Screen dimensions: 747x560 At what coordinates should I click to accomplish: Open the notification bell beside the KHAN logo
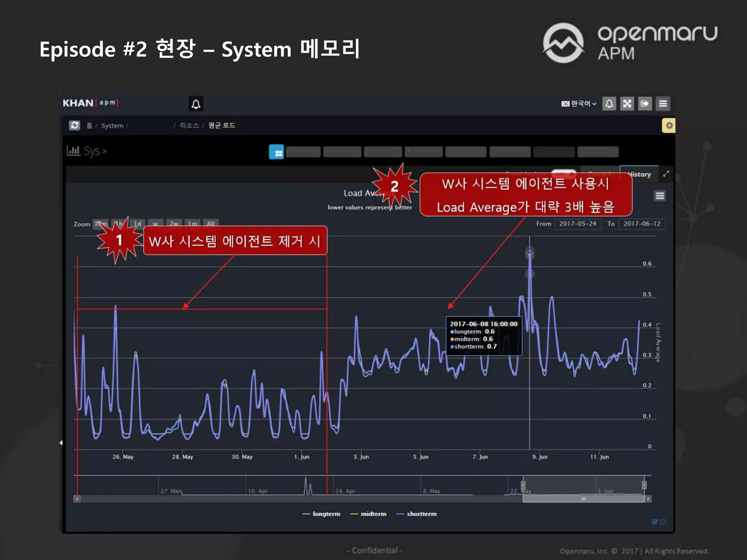pyautogui.click(x=196, y=104)
